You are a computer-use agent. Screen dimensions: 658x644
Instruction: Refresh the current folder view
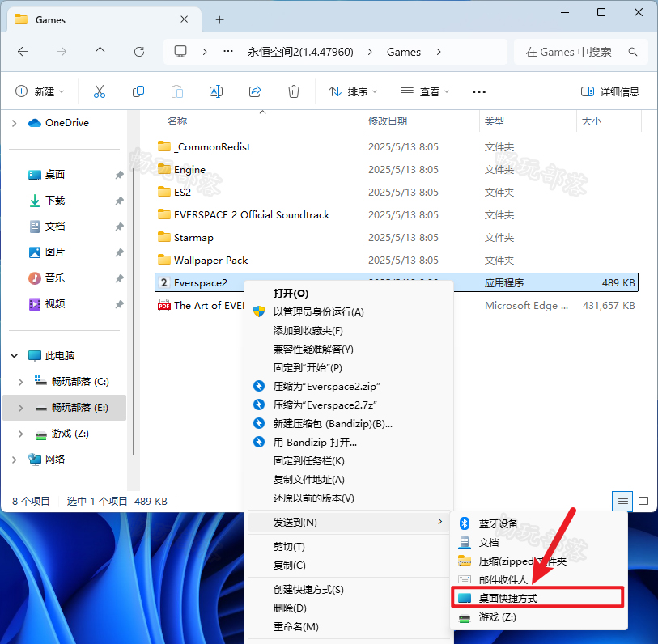coord(139,52)
